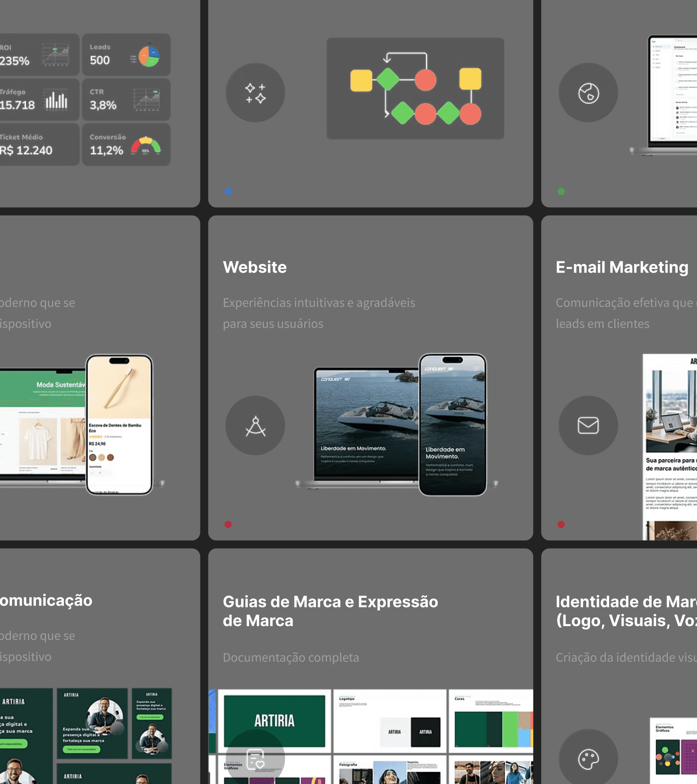
Task: Click the bamboo toothbrush phone mockup
Action: pyautogui.click(x=119, y=425)
